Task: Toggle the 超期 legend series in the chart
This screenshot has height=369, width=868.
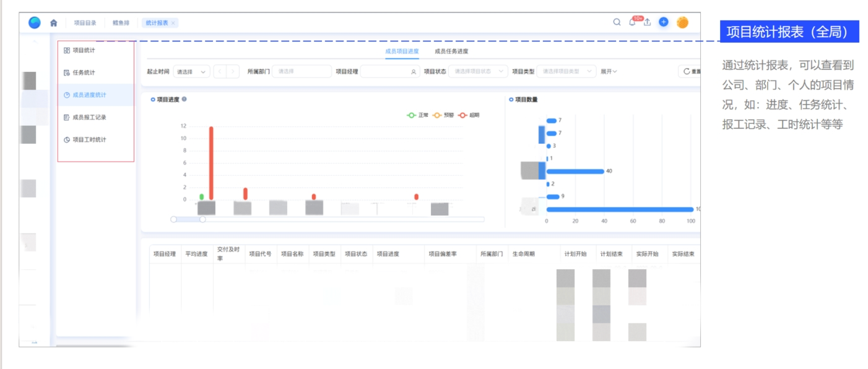Action: 469,115
